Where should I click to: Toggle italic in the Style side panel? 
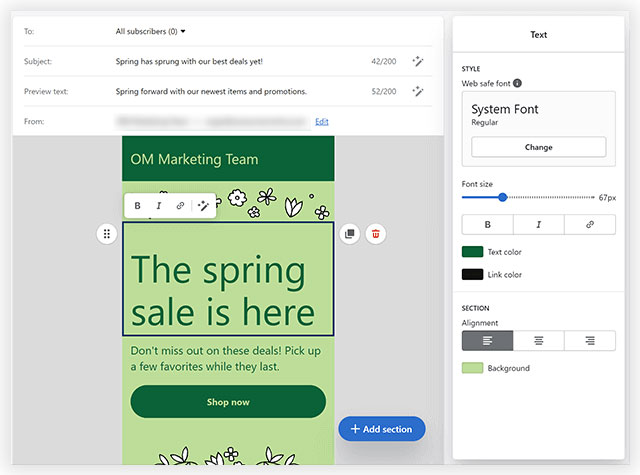(x=538, y=225)
